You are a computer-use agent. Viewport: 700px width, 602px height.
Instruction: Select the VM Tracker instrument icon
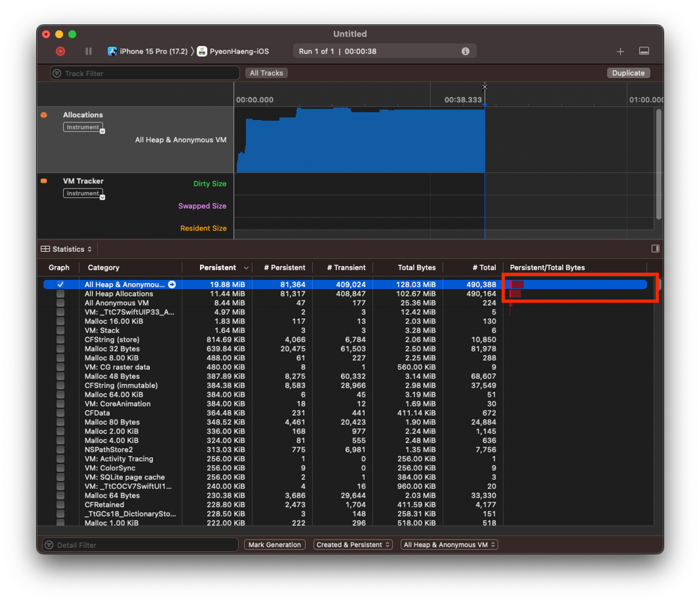[x=44, y=181]
